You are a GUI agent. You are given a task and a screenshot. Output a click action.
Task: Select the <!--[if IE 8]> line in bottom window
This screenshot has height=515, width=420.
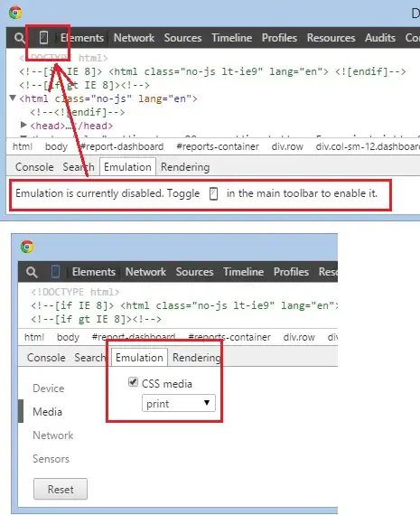(184, 305)
